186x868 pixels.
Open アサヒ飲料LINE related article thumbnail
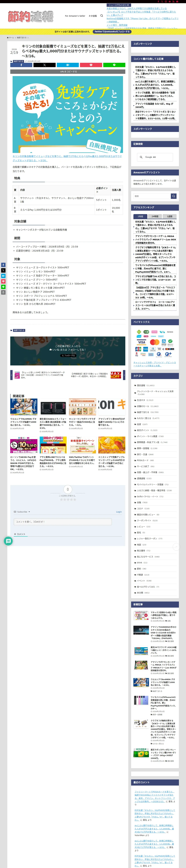pyautogui.click(x=53, y=445)
